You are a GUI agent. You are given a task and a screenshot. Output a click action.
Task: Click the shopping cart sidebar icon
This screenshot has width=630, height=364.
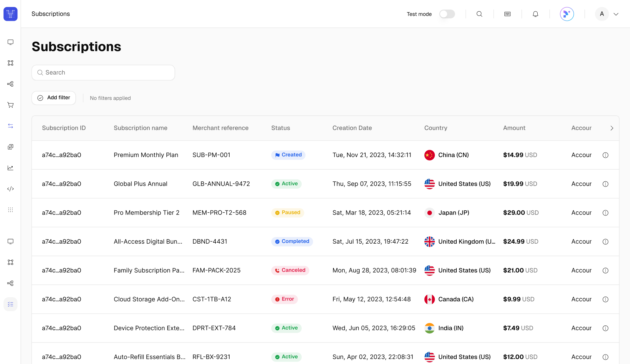pos(10,105)
